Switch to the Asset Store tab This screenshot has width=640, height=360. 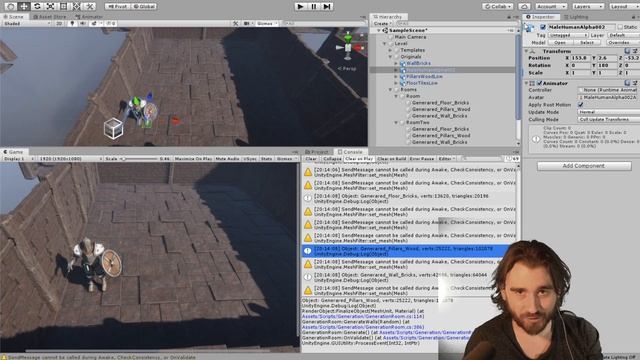coord(49,17)
